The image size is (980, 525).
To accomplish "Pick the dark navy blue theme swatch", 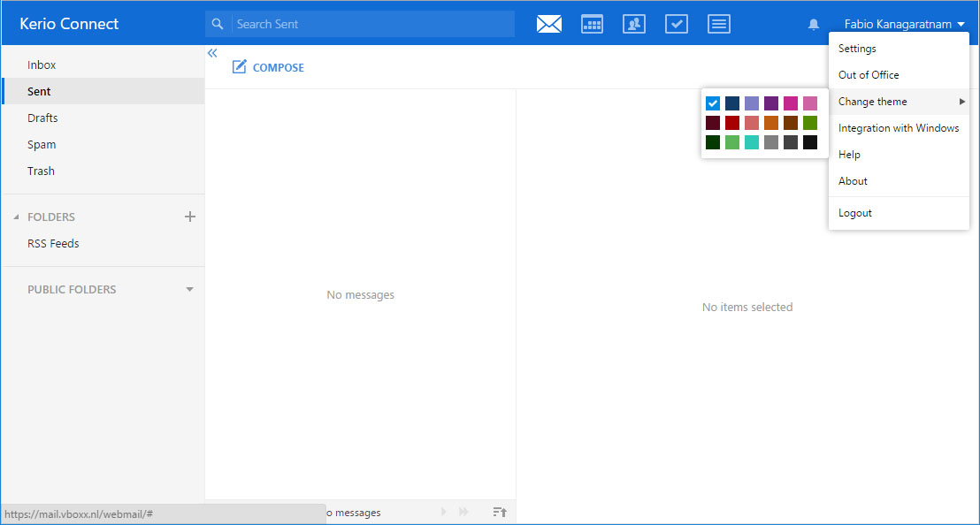I will pos(731,103).
